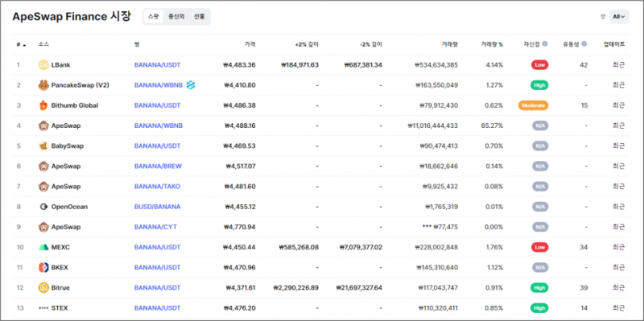Click the LBank exchange logo icon
Viewport: 644px width, 321px height.
(x=43, y=65)
